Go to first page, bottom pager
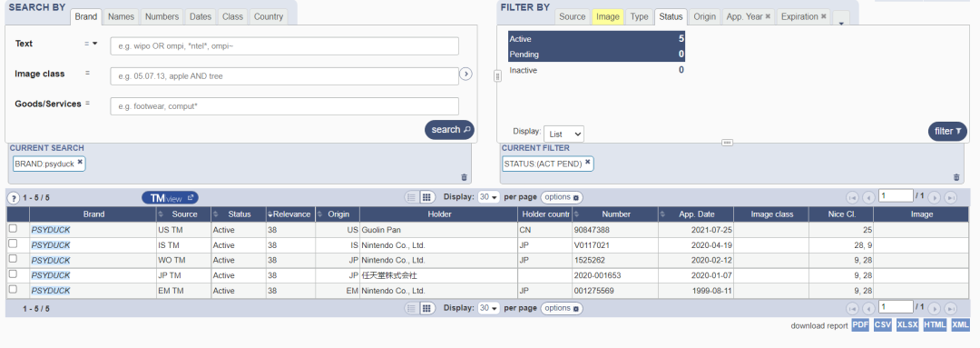The height and width of the screenshot is (348, 980). point(852,309)
